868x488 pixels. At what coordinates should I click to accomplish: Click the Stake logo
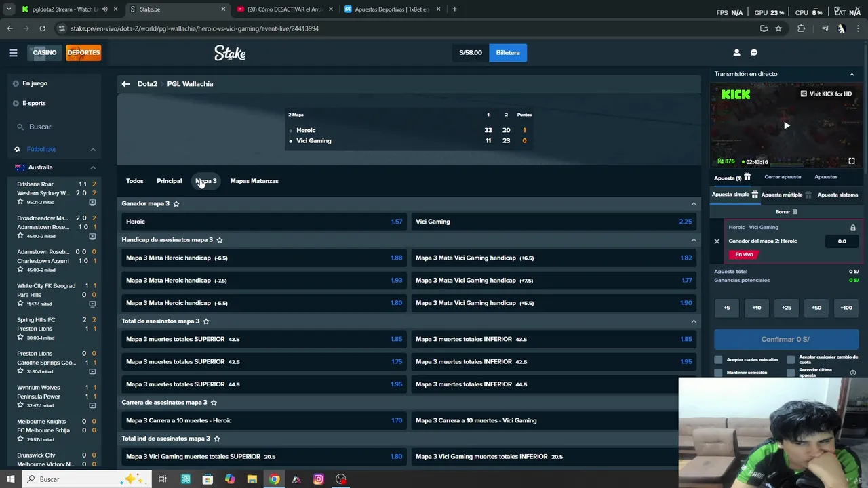tap(230, 53)
